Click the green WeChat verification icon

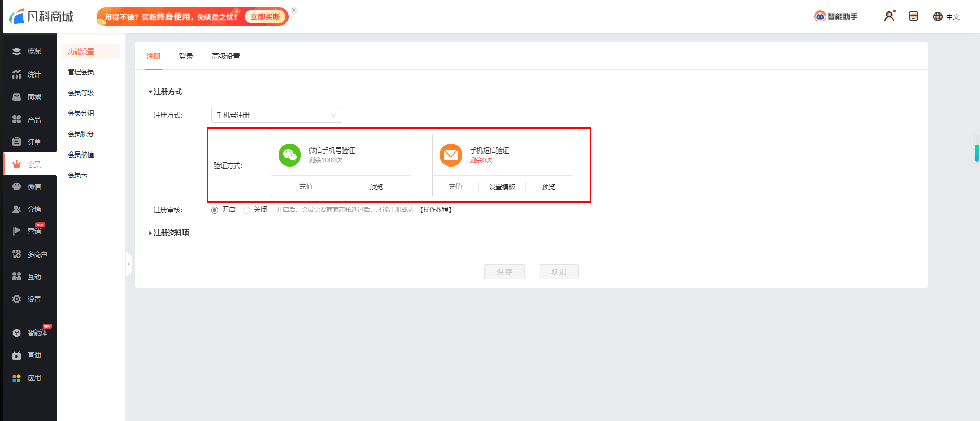coord(290,155)
